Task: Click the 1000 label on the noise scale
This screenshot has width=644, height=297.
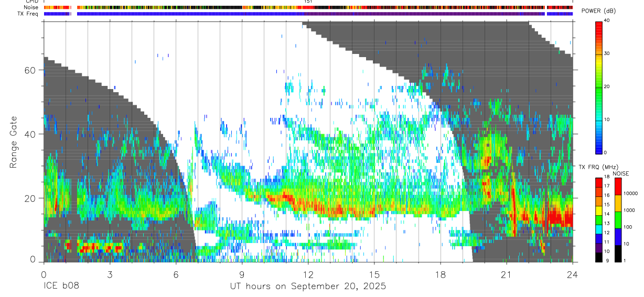Action: pos(629,210)
